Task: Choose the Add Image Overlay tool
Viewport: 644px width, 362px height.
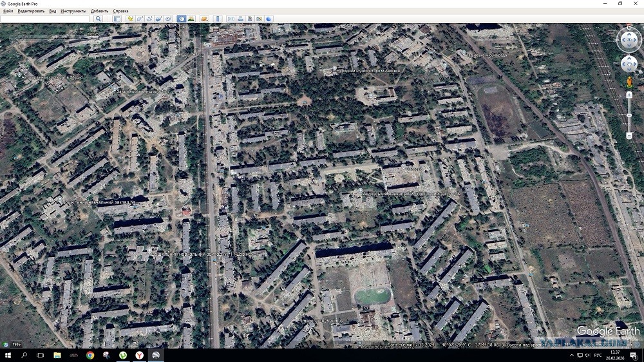Action: click(159, 19)
